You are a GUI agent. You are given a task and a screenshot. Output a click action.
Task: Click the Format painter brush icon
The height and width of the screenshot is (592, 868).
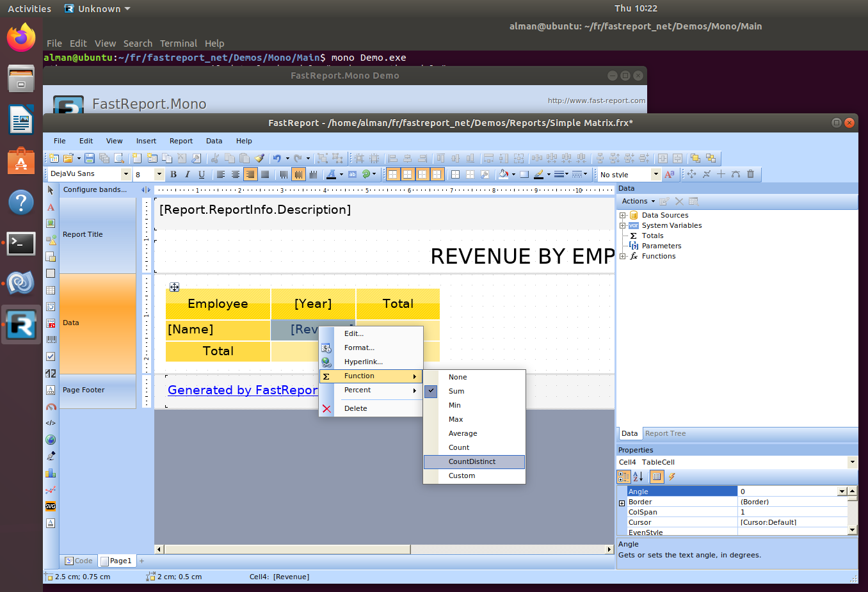(259, 158)
